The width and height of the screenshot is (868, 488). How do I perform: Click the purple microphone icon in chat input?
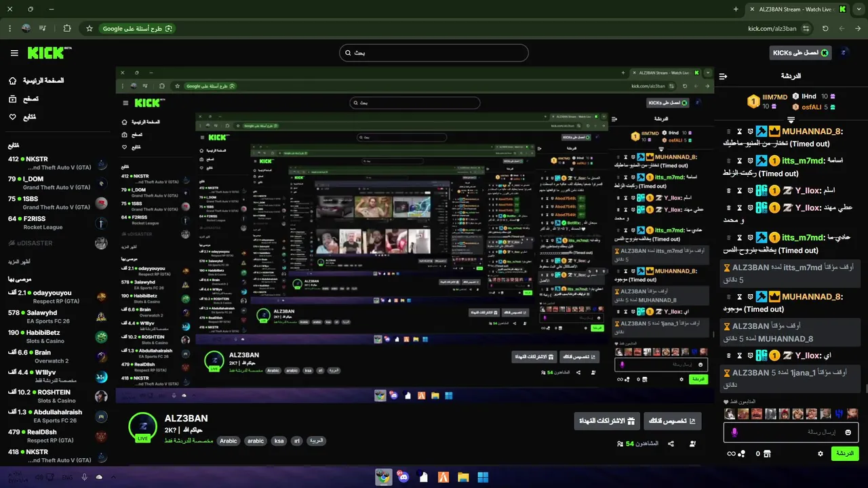734,432
